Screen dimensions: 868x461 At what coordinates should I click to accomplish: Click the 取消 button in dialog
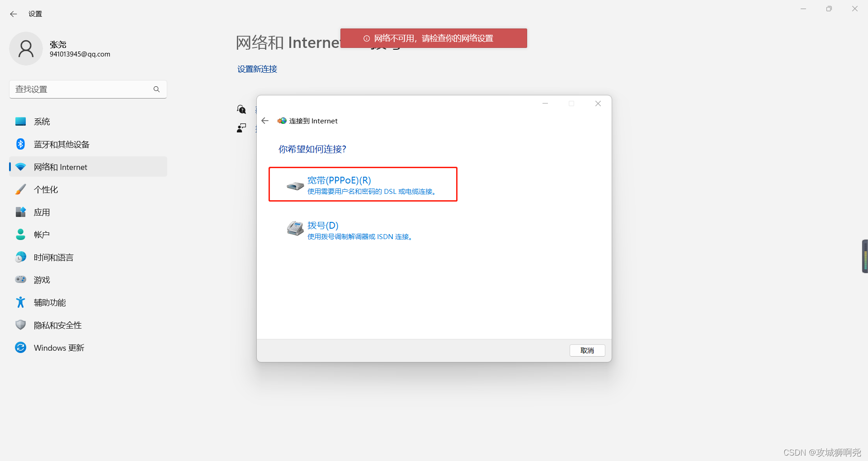pos(587,350)
